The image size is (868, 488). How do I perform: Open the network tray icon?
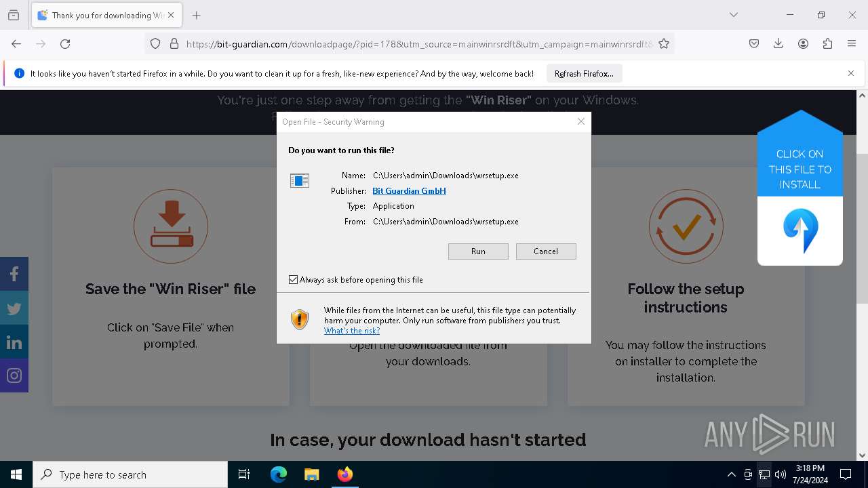[764, 474]
